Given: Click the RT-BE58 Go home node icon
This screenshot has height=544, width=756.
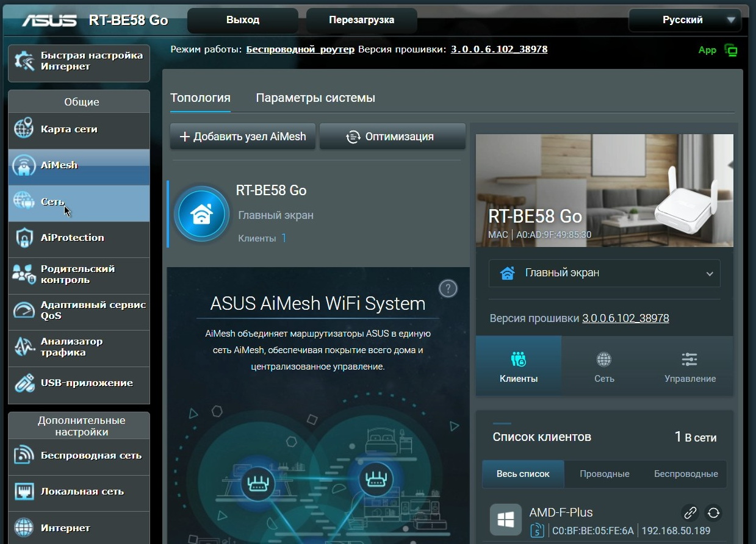Looking at the screenshot, I should (x=201, y=215).
